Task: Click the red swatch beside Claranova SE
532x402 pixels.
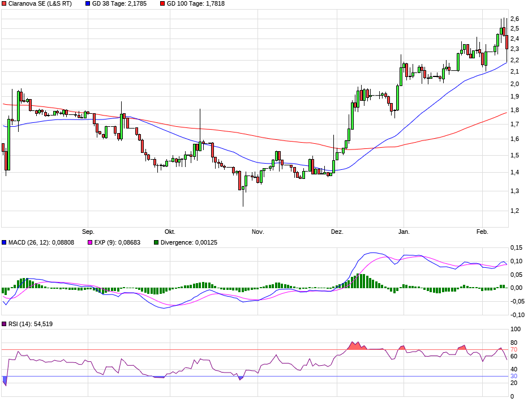Action: [x=4, y=3]
